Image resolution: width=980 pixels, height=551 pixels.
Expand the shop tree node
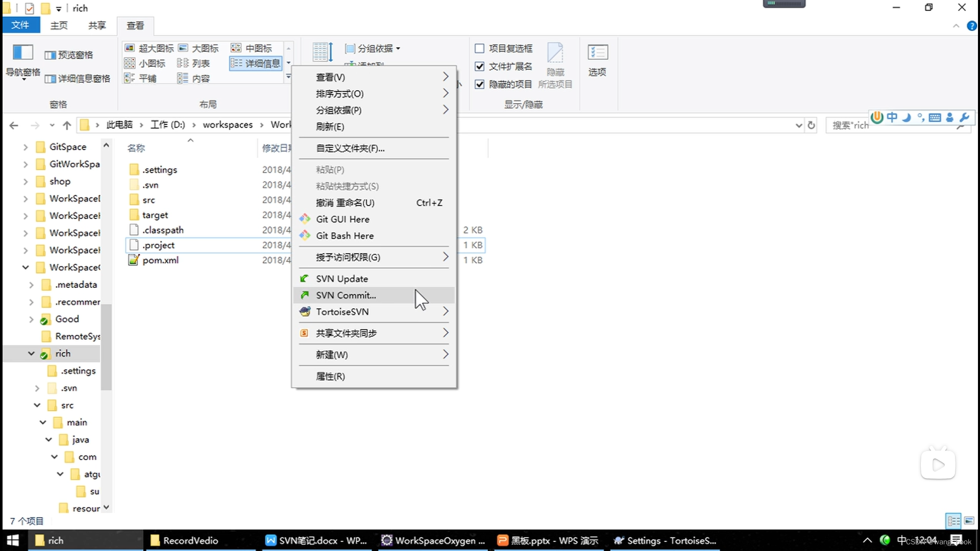click(25, 181)
